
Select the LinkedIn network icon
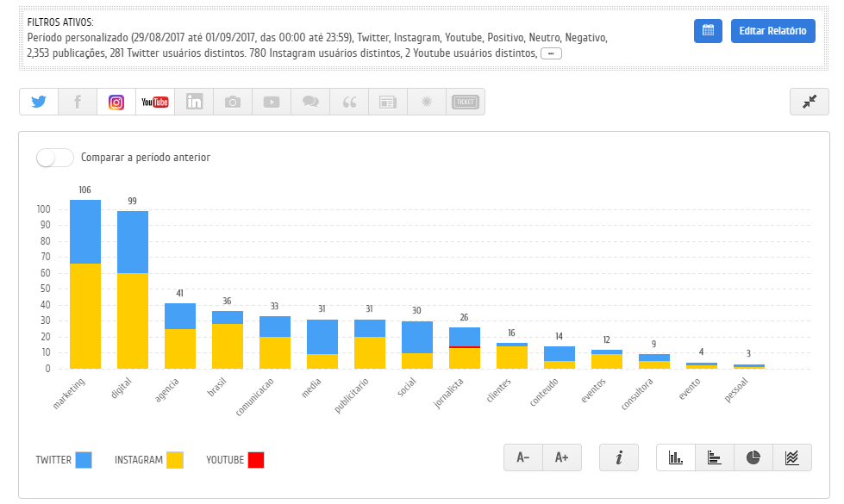coord(194,102)
